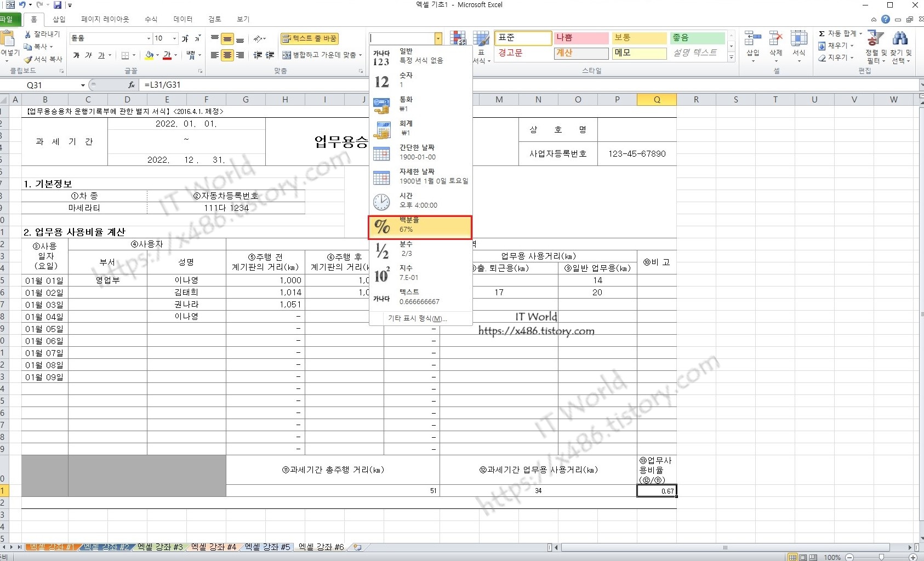Viewport: 924px width, 561px height.
Task: Open the Formulas (수식) ribbon tab
Action: click(151, 19)
